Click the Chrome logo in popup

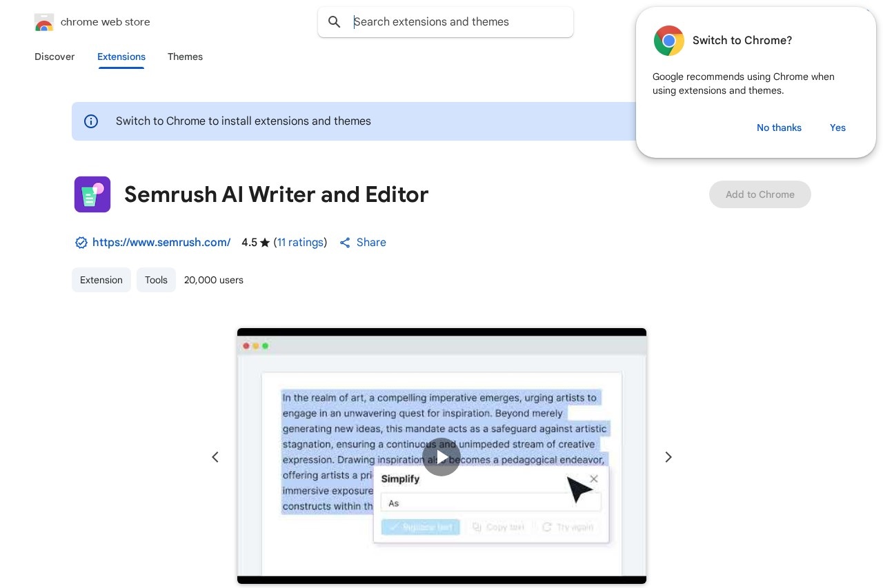click(668, 41)
